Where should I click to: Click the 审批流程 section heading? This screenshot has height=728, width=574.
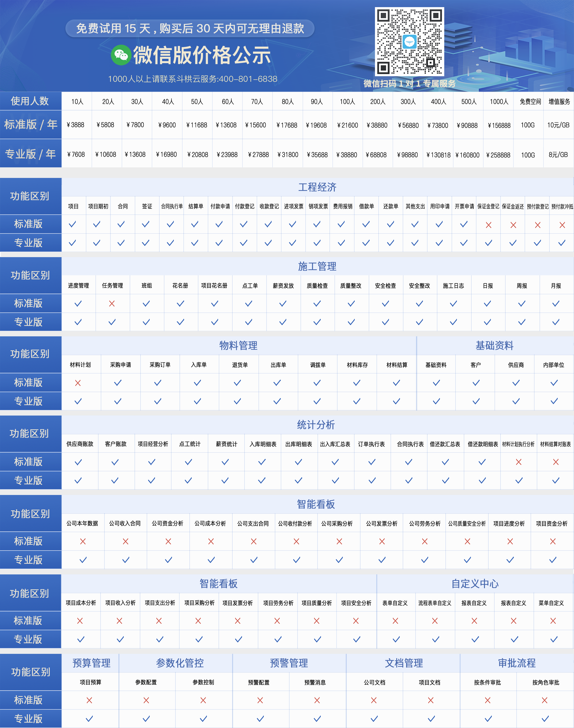click(517, 663)
